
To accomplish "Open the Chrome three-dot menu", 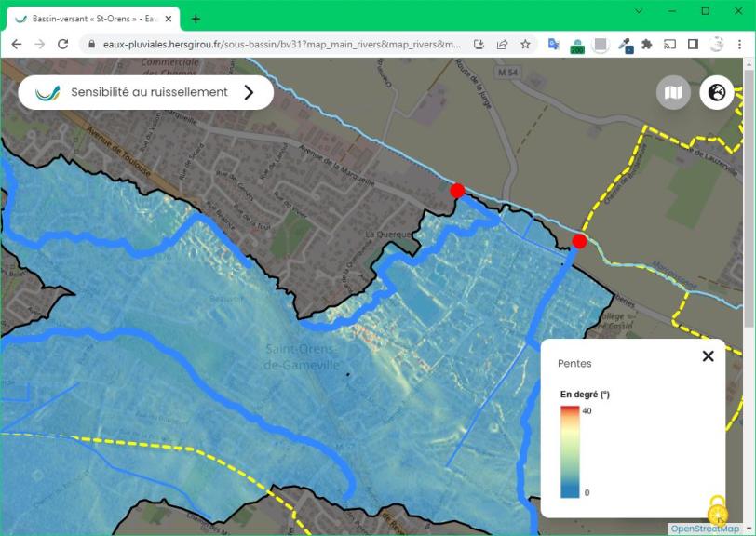I will pyautogui.click(x=741, y=44).
